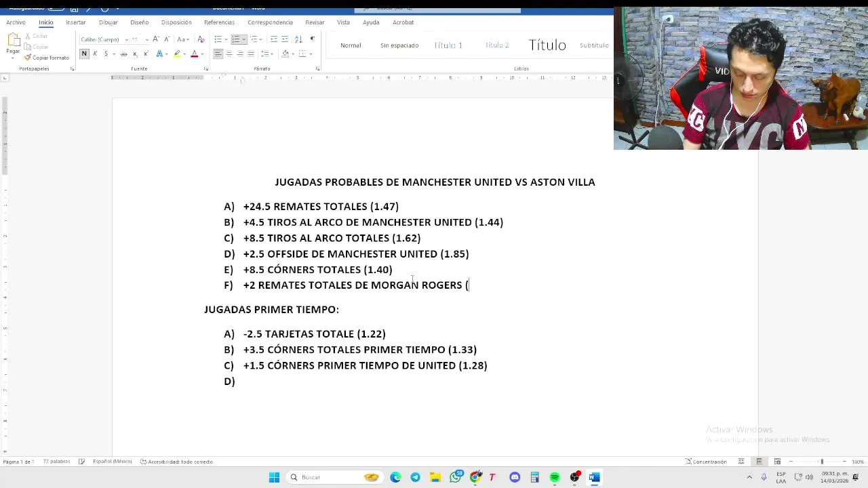868x488 pixels.
Task: Open the Diseño tab
Action: (x=139, y=22)
